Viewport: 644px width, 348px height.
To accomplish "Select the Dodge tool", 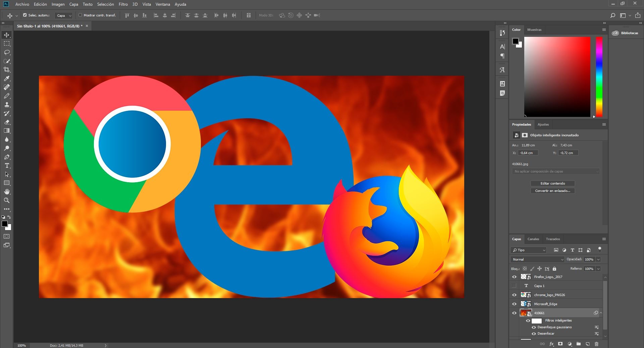I will (7, 148).
